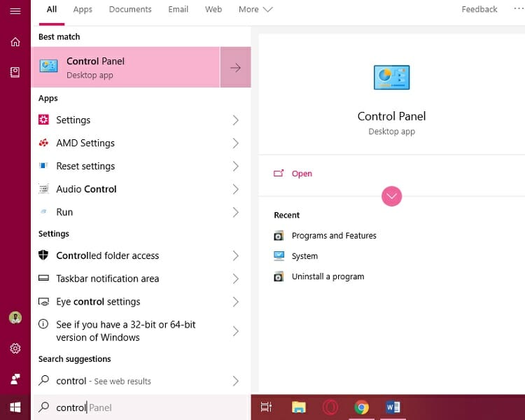Open the ellipsis options menu at top right
Image resolution: width=525 pixels, height=420 pixels.
tap(519, 9)
